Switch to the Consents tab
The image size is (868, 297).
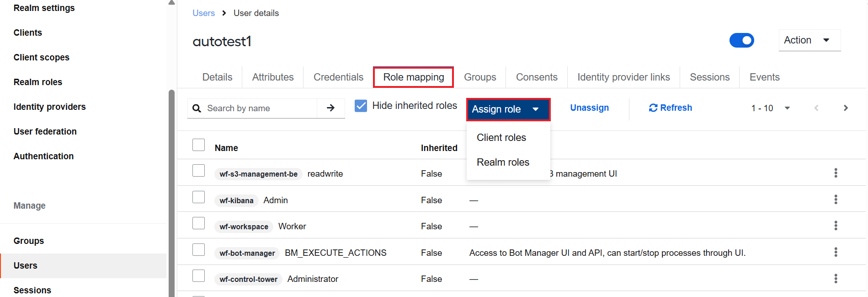(x=537, y=77)
